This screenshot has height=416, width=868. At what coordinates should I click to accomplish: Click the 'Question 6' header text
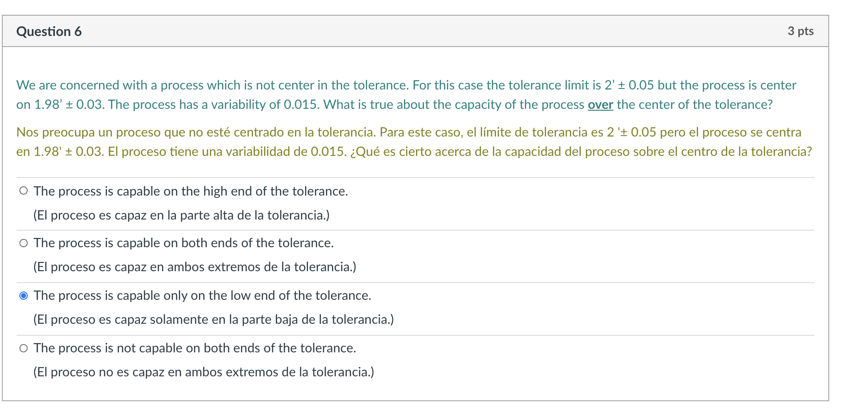click(x=49, y=31)
